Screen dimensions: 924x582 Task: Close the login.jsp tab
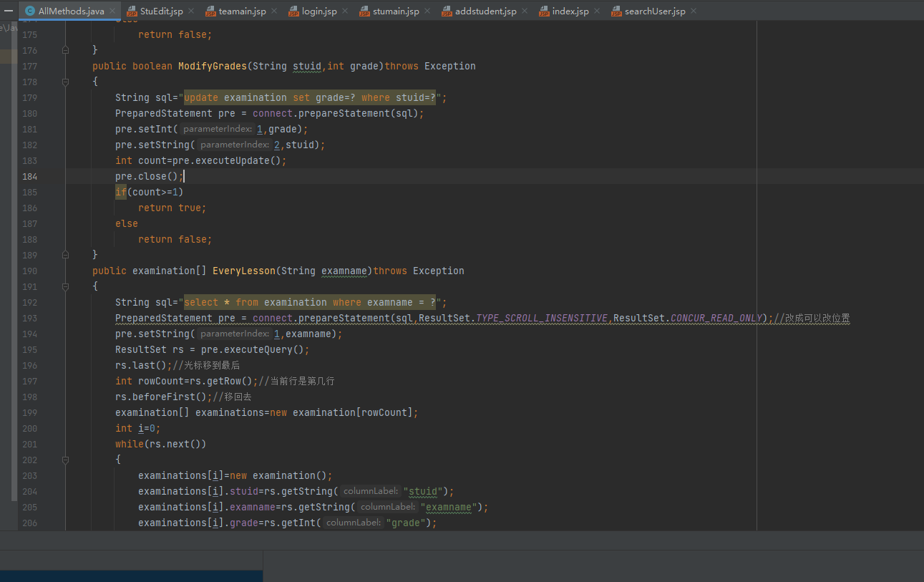click(345, 11)
